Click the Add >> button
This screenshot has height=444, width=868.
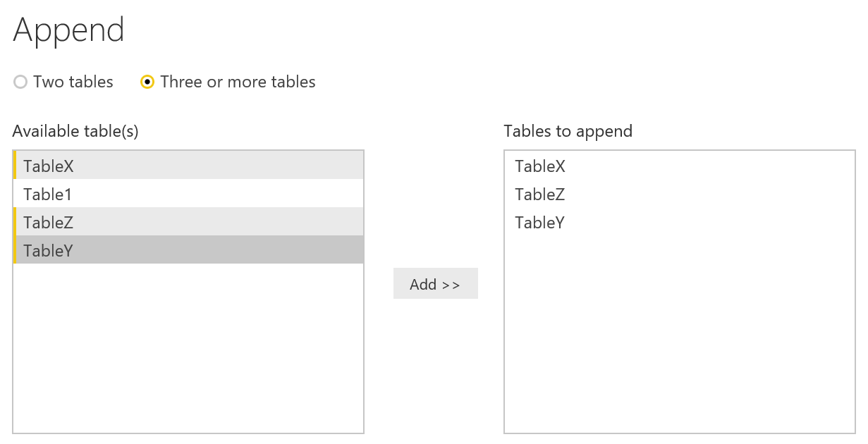click(x=435, y=283)
